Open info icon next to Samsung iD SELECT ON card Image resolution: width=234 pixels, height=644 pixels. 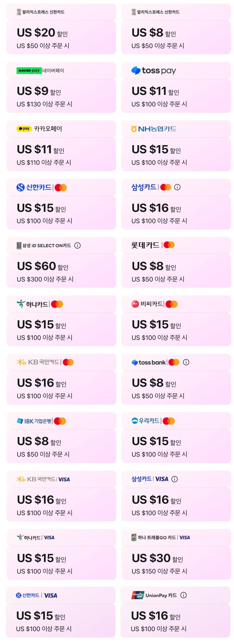(x=77, y=246)
